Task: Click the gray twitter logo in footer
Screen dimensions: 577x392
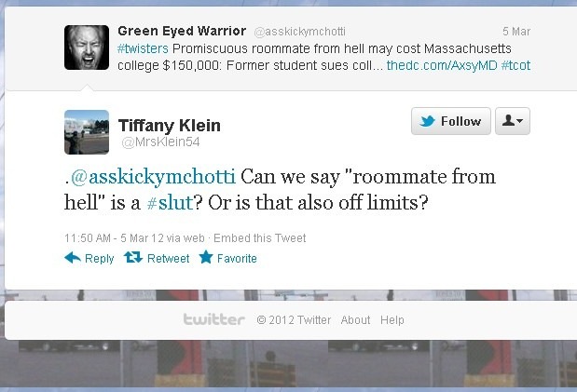Action: [x=213, y=319]
